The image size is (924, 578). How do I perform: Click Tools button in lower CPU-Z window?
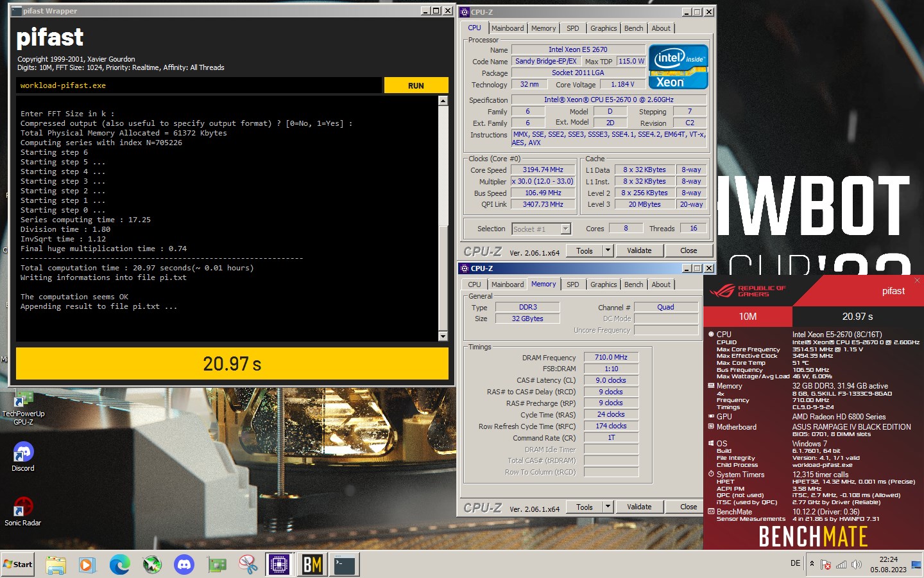tap(585, 507)
